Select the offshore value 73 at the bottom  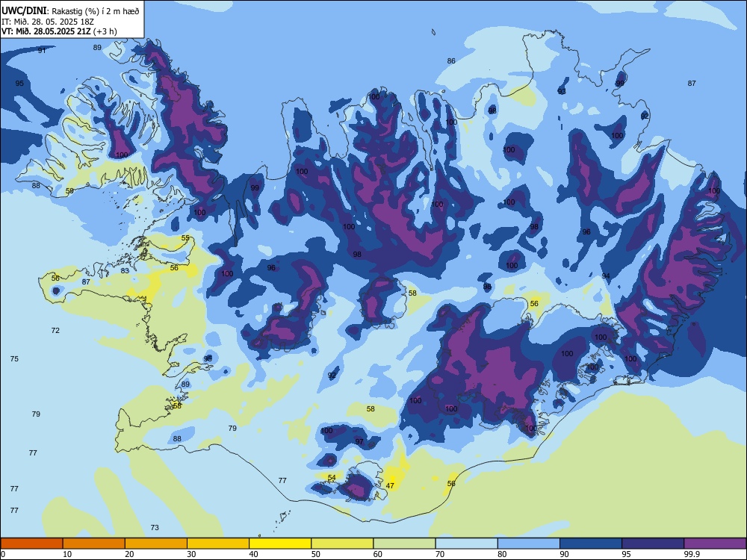[155, 528]
